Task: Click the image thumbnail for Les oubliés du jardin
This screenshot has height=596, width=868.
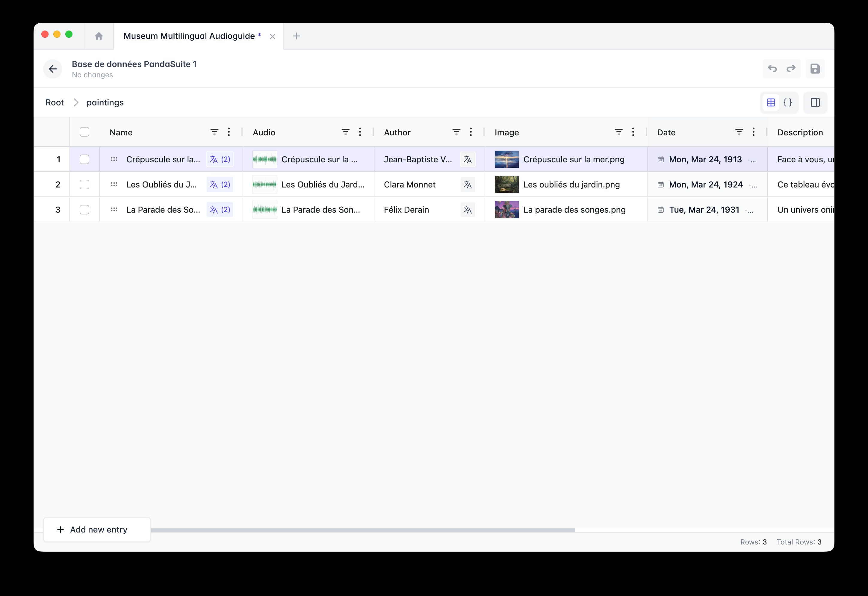Action: (506, 184)
